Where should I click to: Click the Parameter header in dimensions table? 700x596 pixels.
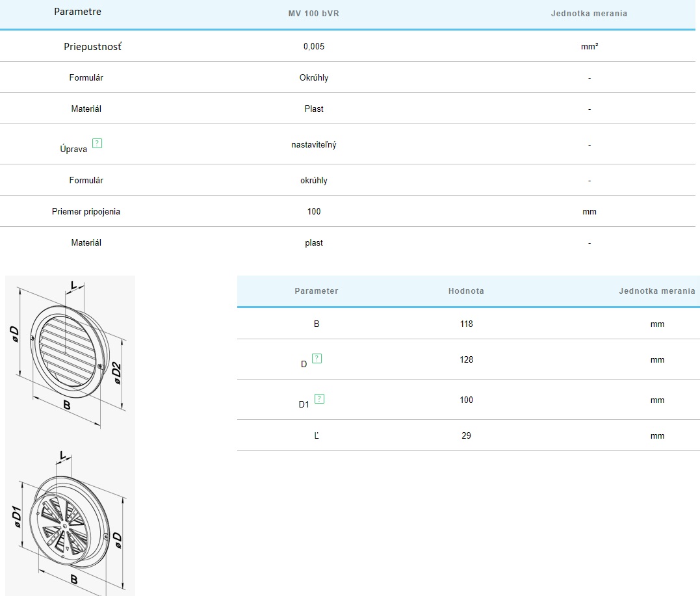tap(316, 291)
